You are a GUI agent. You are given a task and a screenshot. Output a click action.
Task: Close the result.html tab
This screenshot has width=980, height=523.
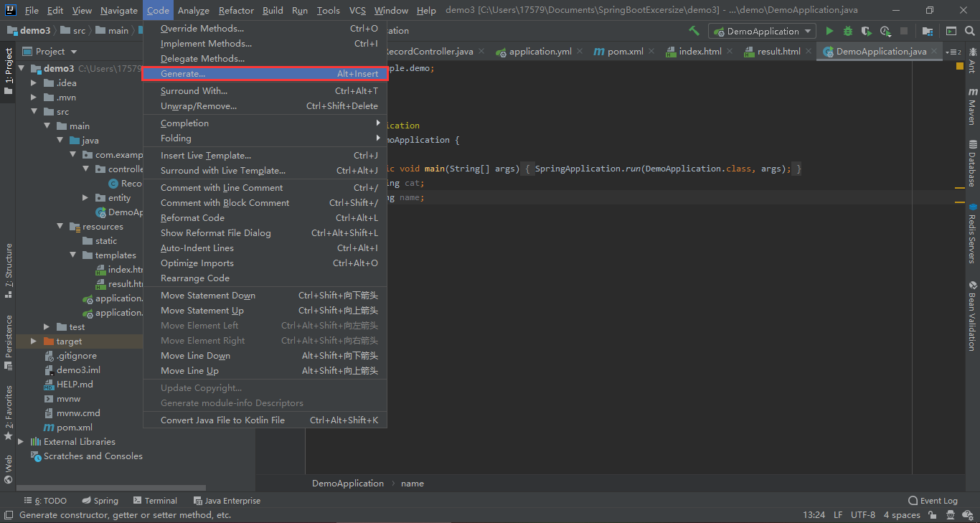808,52
